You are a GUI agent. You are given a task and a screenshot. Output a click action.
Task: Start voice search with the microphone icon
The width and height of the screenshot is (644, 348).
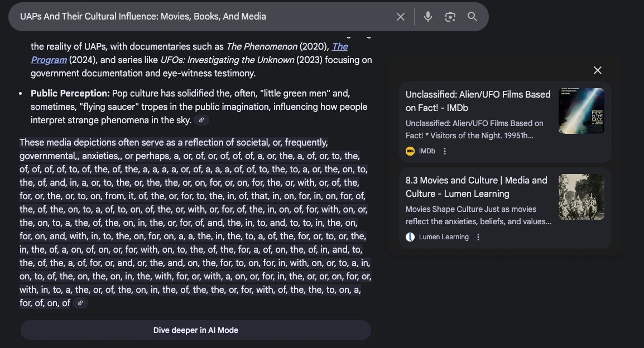click(428, 17)
